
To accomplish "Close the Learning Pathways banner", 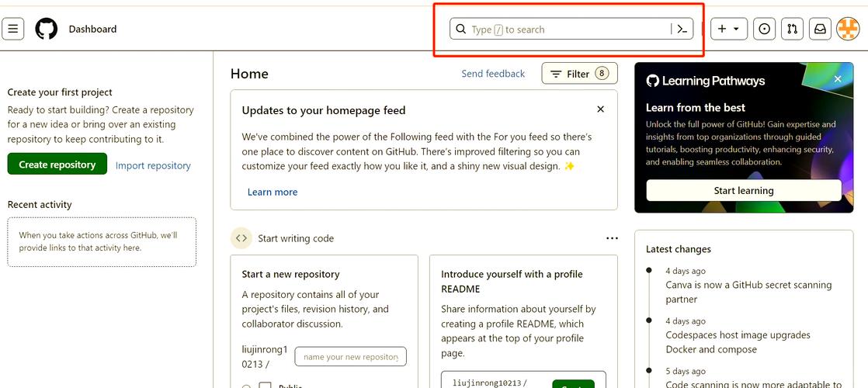I will coord(838,79).
